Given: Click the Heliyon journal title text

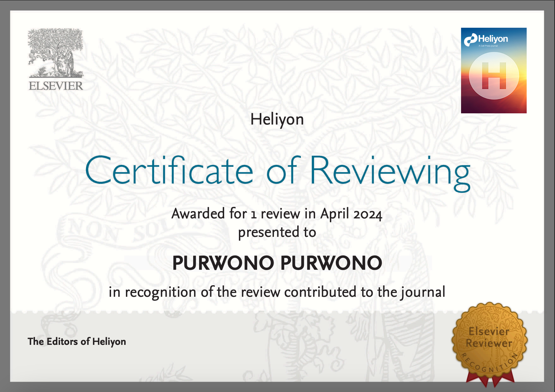Looking at the screenshot, I should tap(277, 120).
